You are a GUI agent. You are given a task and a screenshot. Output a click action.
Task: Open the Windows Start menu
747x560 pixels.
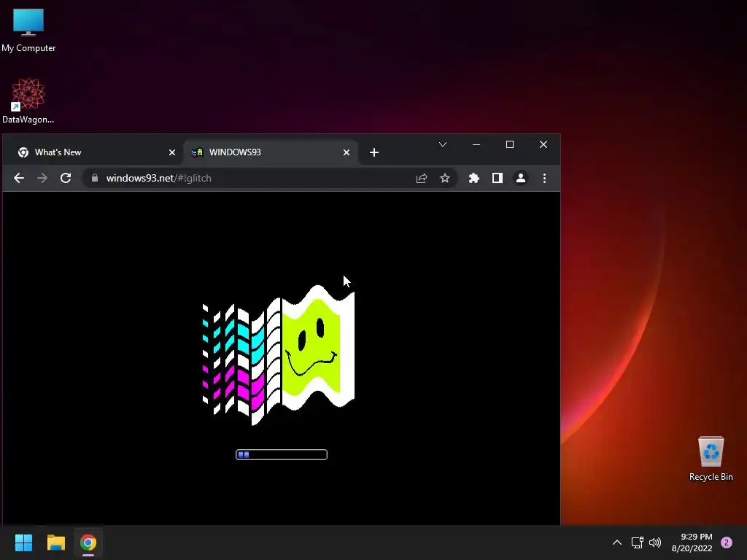coord(23,542)
